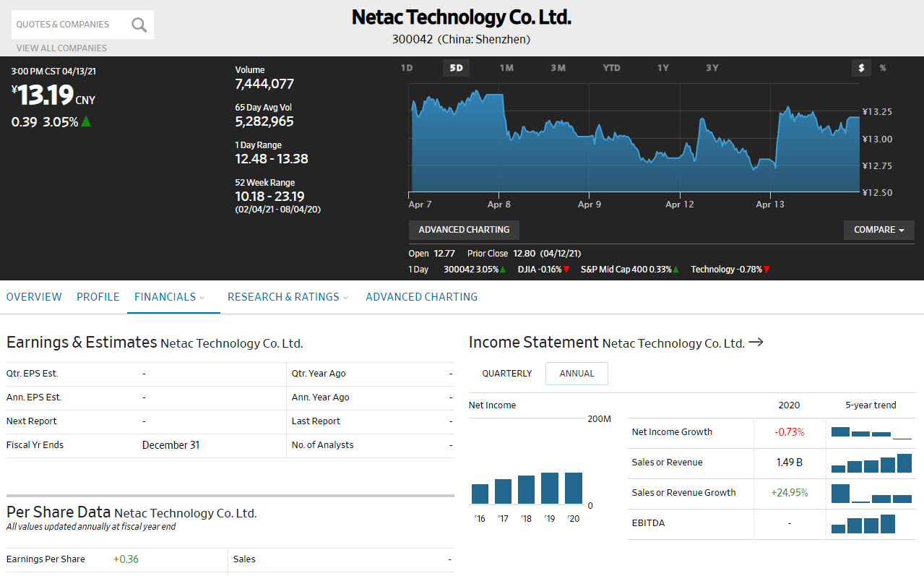Click the +24.95% revenue growth value

point(790,493)
